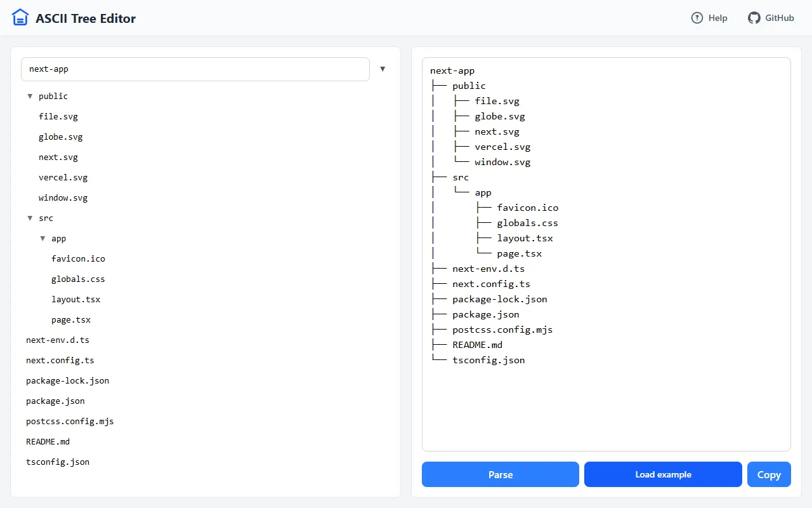The image size is (812, 508).
Task: Collapse the src folder arrow
Action: coord(30,218)
